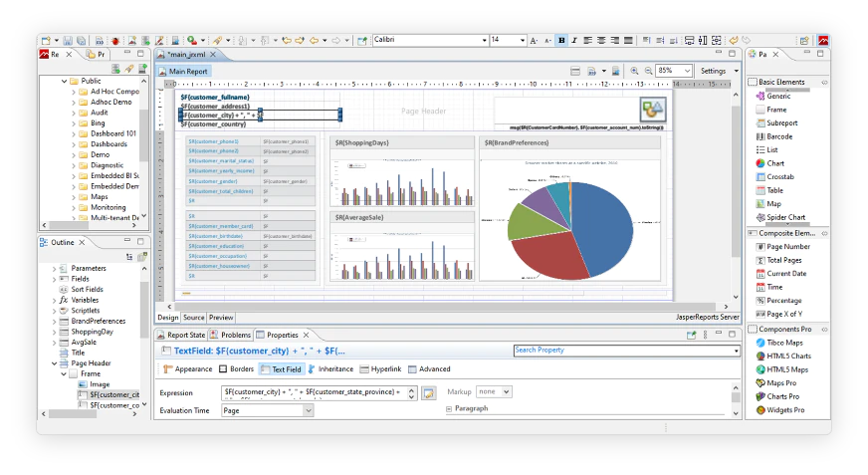Screen dimensions: 868x475
Task: Click Main Report button in editor
Action: click(183, 72)
